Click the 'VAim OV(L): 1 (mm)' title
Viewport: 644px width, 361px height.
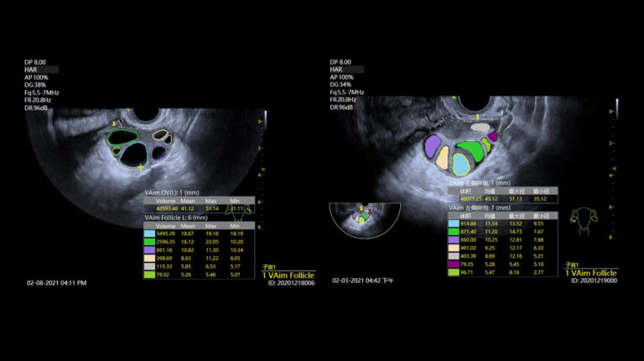pos(172,192)
